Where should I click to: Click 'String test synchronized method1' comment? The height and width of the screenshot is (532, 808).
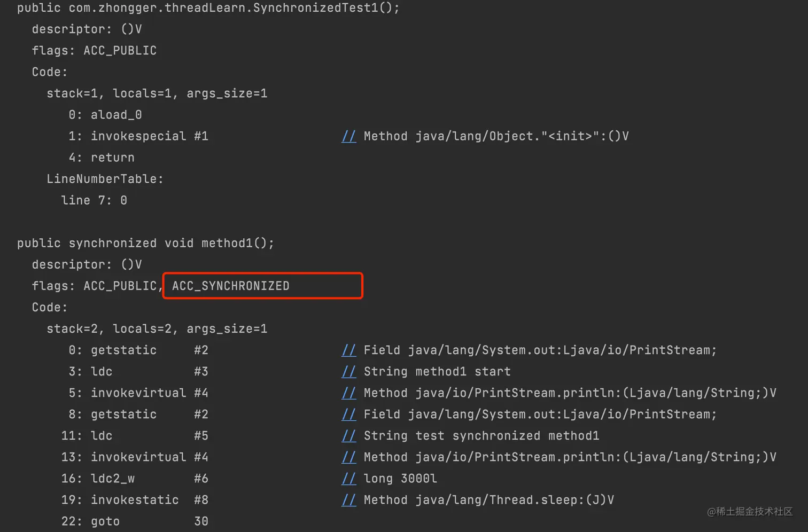[x=470, y=435]
